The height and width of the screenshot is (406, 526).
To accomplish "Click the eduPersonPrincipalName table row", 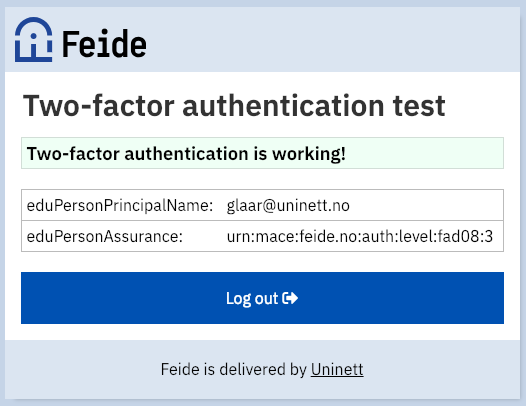I will (262, 205).
